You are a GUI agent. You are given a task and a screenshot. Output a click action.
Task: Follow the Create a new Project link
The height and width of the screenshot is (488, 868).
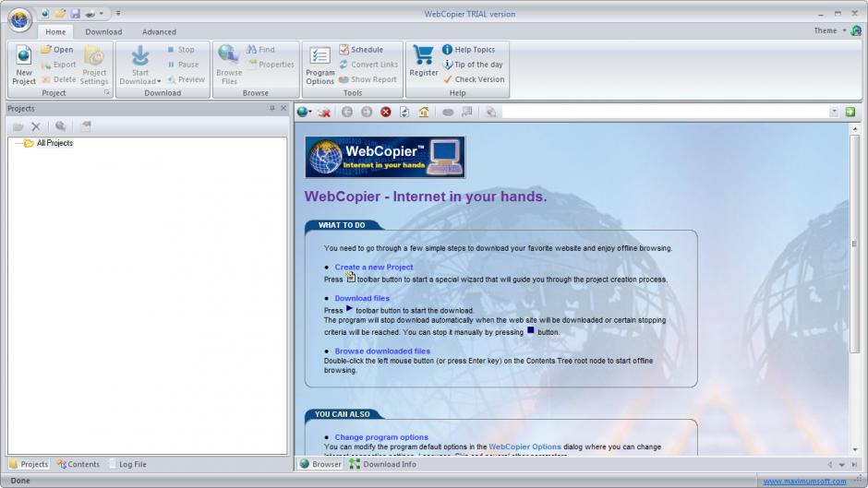click(374, 267)
